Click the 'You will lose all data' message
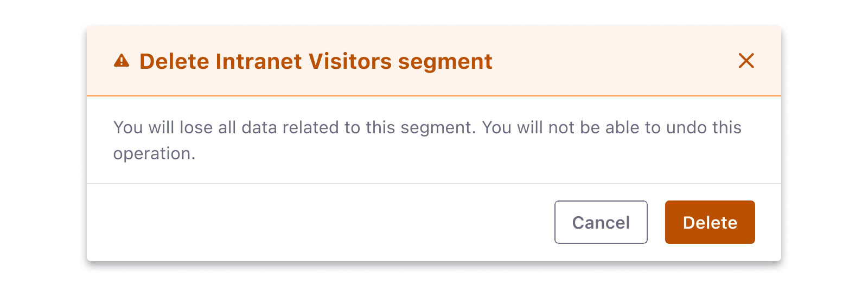The image size is (868, 285). pos(427,140)
